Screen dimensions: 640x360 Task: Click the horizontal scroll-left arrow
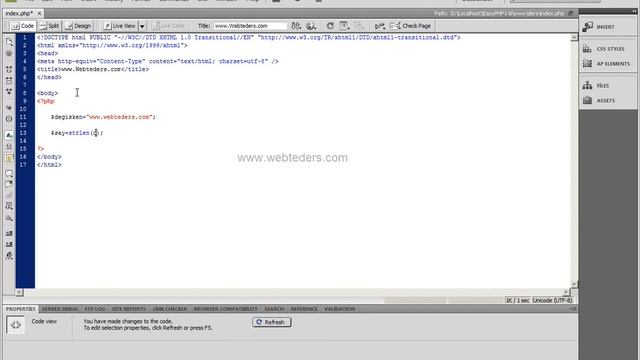pos(20,292)
